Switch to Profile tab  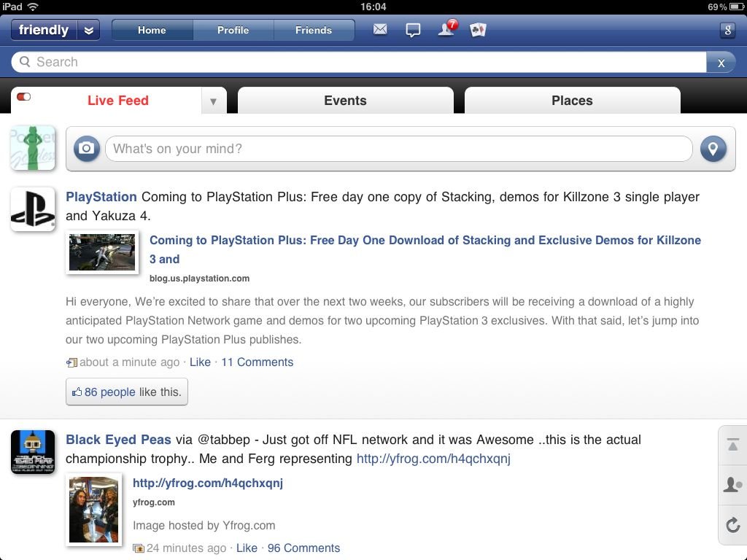coord(233,30)
